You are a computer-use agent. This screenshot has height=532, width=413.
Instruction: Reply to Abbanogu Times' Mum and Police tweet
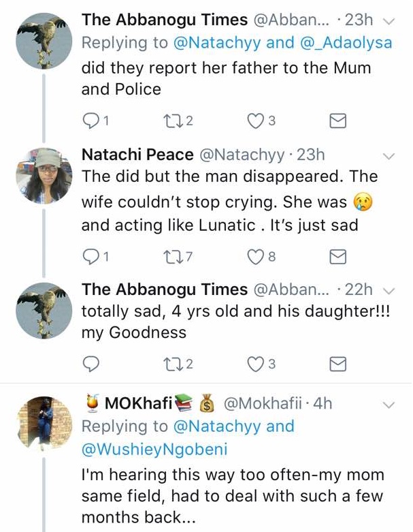click(90, 121)
